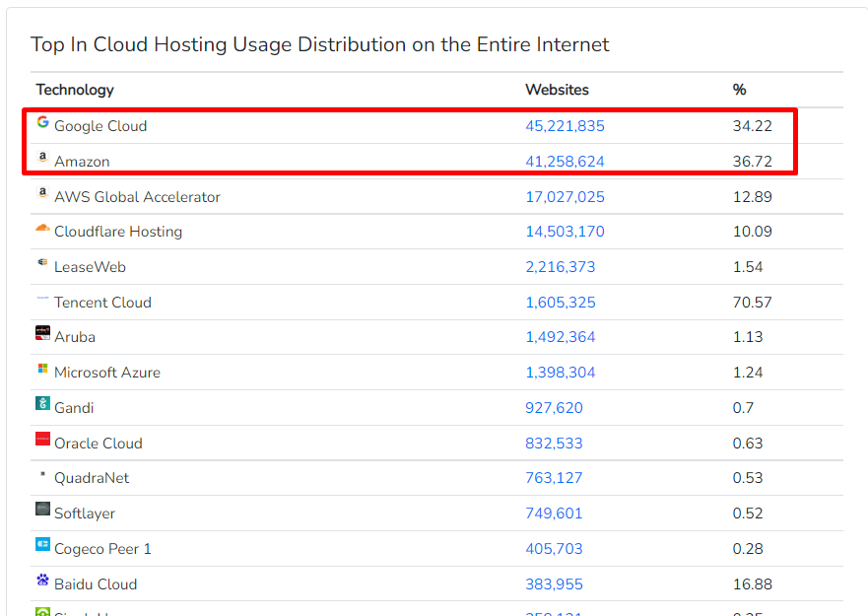Open the 45,221,835 websites link
The height and width of the screenshot is (616, 868).
click(565, 126)
